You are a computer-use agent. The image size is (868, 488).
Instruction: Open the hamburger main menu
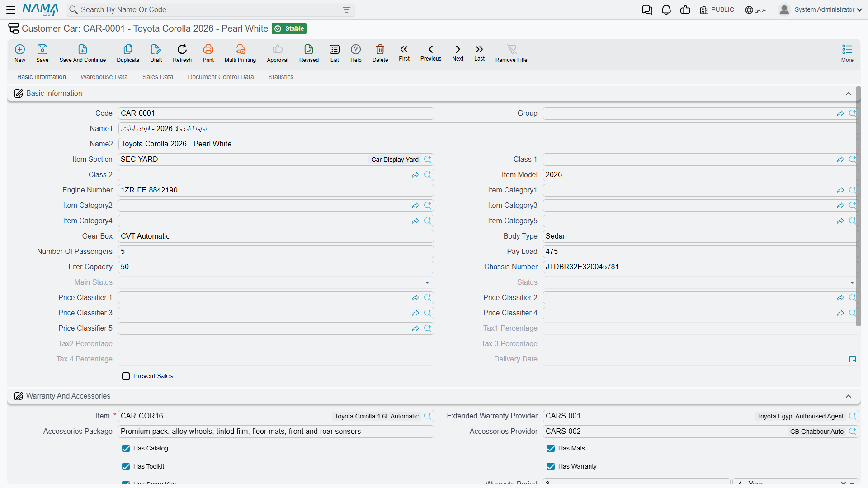(x=11, y=9)
